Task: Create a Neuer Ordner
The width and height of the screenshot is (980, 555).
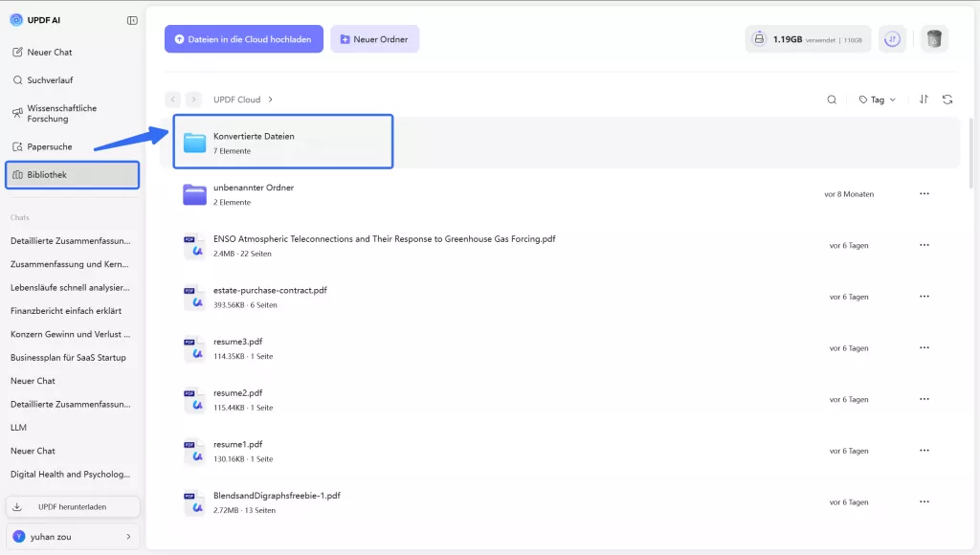Action: click(375, 39)
